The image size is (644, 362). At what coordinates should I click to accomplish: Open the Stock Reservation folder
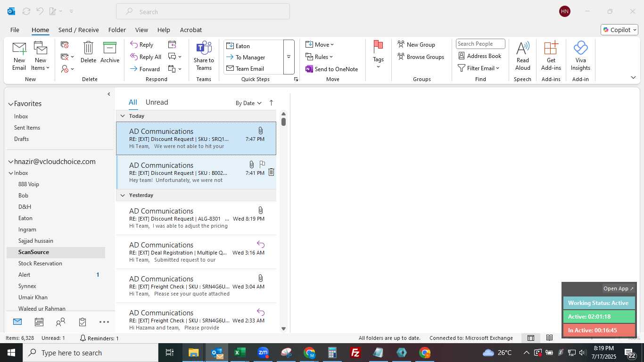coord(40,263)
